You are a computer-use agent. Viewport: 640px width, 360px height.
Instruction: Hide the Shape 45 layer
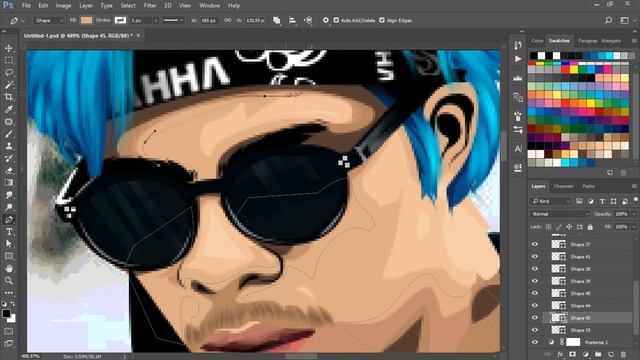pyautogui.click(x=535, y=318)
